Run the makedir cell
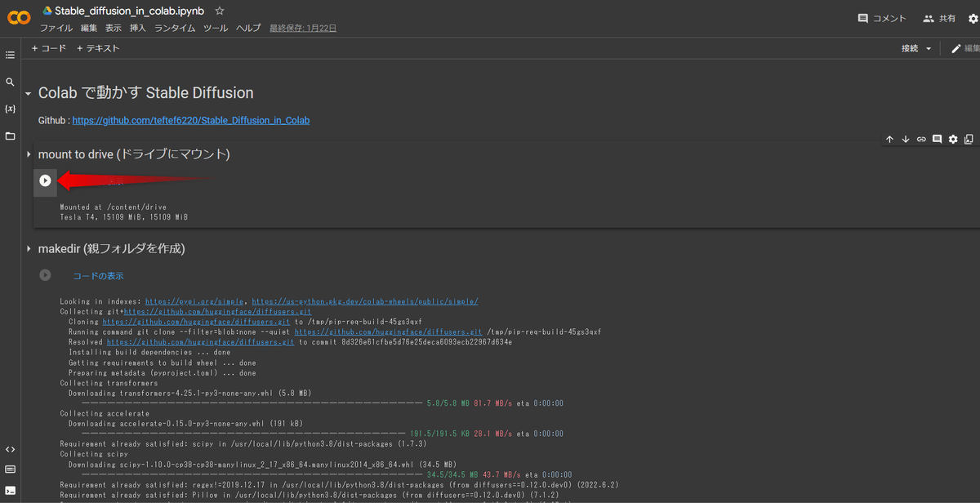 (46, 276)
